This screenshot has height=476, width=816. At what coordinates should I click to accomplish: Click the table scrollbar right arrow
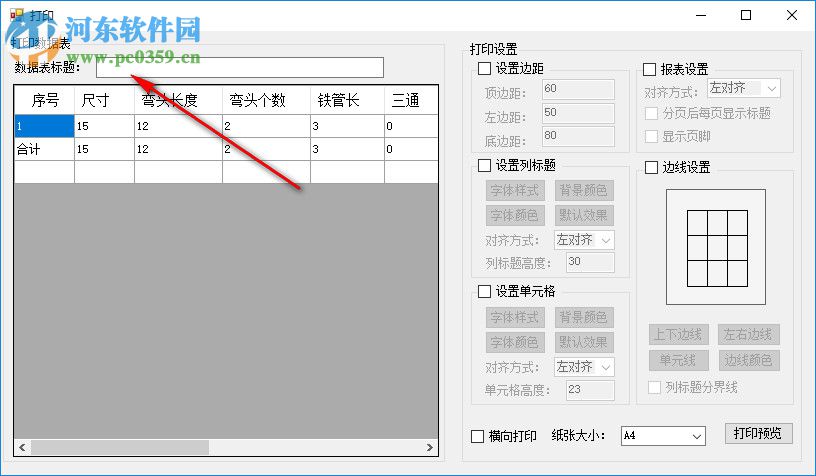(429, 447)
